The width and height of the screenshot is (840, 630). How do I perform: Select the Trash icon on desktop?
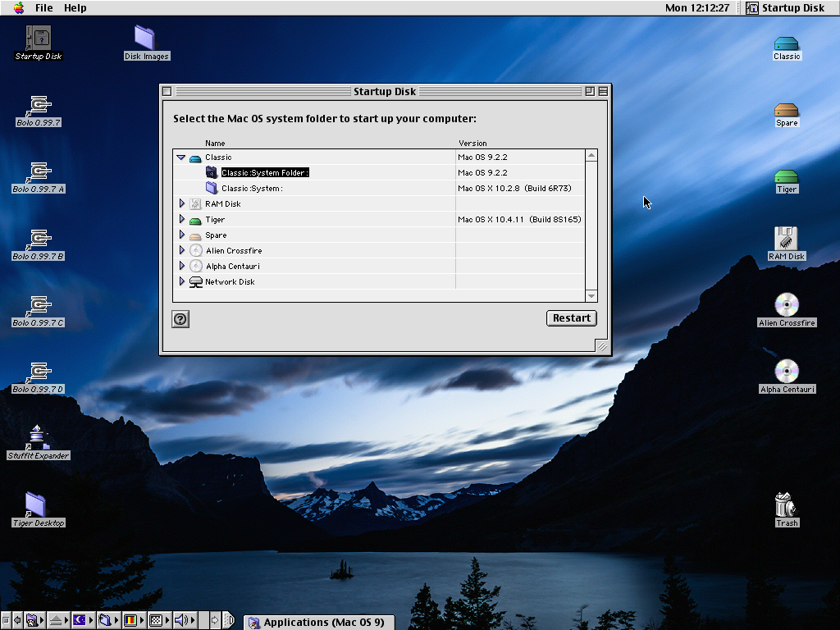tap(786, 504)
